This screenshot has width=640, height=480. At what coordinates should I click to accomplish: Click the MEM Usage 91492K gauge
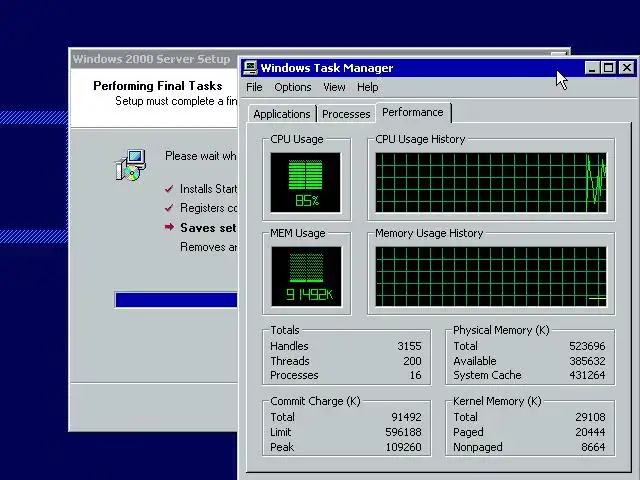click(306, 276)
